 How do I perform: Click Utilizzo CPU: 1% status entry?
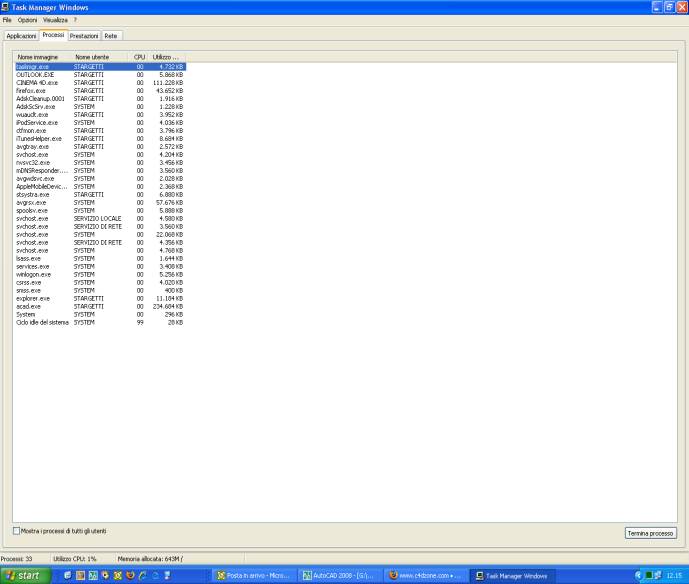75,559
